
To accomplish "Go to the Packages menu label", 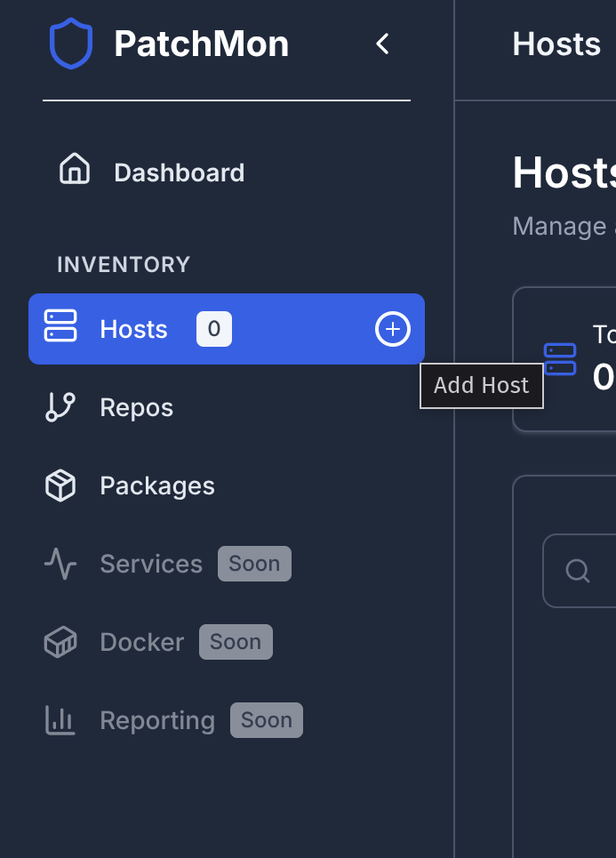I will (x=157, y=486).
